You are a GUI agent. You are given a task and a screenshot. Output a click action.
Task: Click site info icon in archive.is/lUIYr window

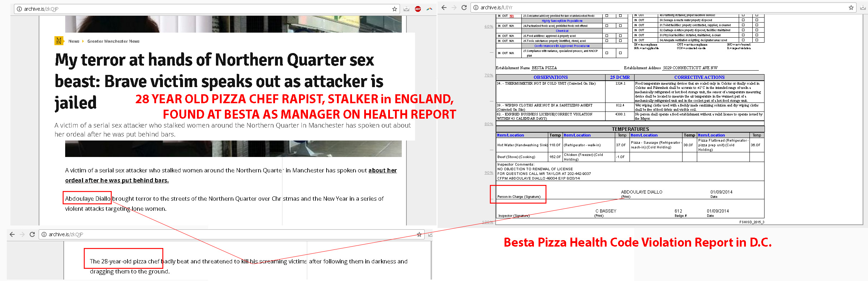tap(476, 8)
